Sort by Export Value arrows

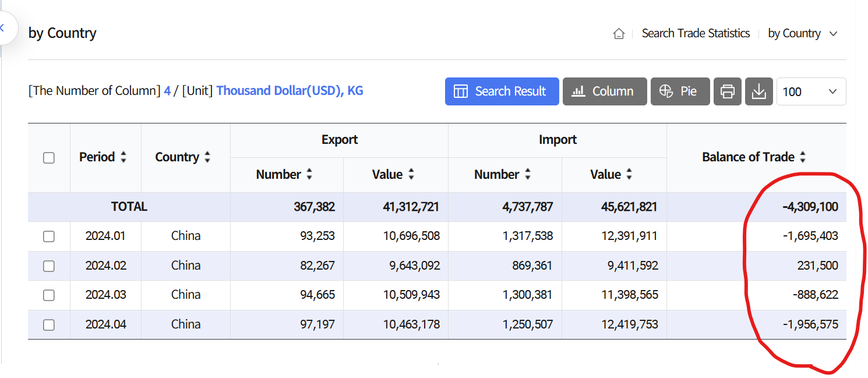[411, 174]
